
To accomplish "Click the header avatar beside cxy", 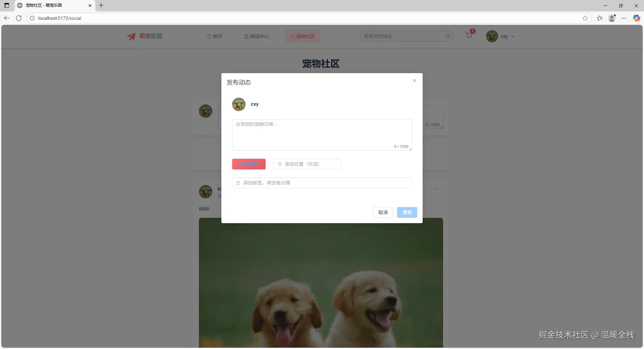I will 492,36.
